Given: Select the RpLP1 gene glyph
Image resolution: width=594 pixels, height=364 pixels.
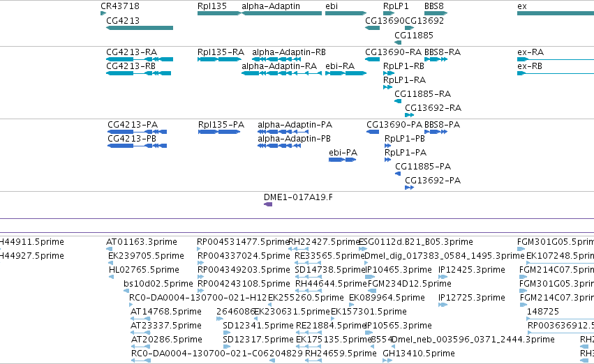Looking at the screenshot, I should tap(389, 14).
